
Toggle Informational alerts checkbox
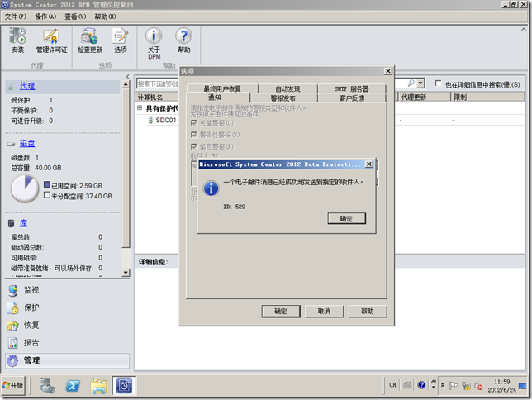tap(194, 146)
